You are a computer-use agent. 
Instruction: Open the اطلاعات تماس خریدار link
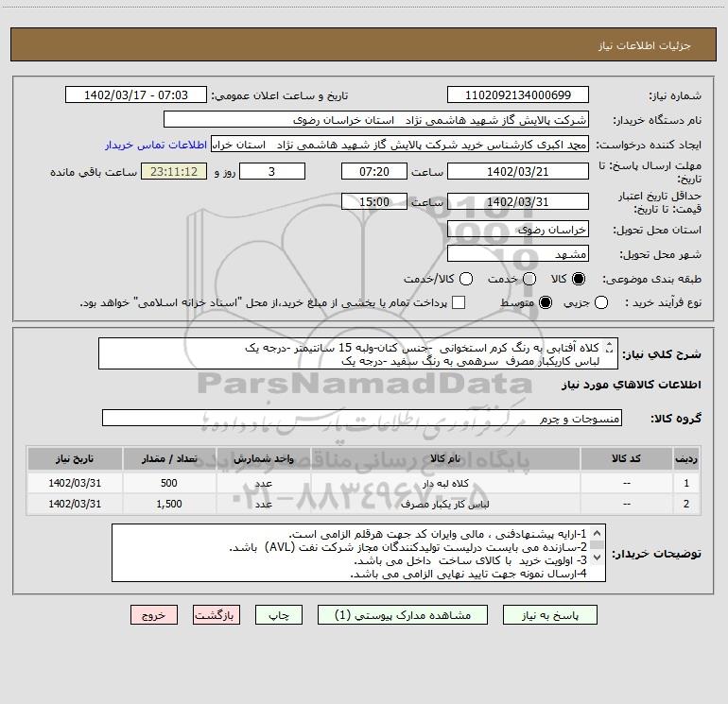pyautogui.click(x=156, y=145)
